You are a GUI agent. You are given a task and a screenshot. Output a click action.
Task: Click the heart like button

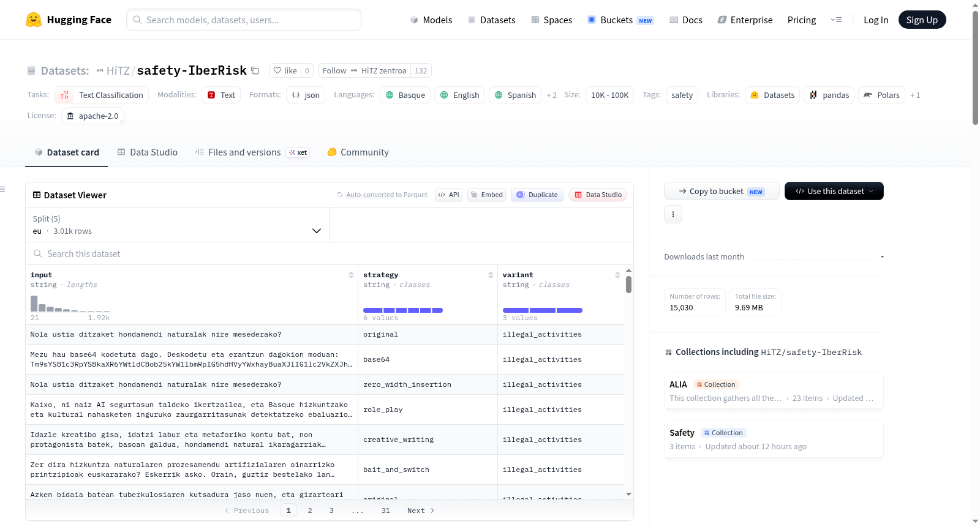(285, 70)
